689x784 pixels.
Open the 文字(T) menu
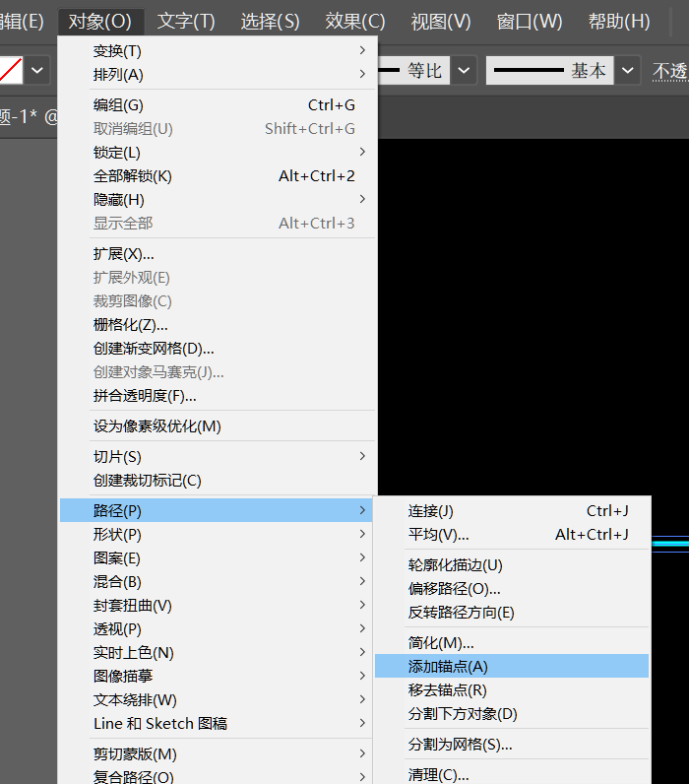pos(186,22)
